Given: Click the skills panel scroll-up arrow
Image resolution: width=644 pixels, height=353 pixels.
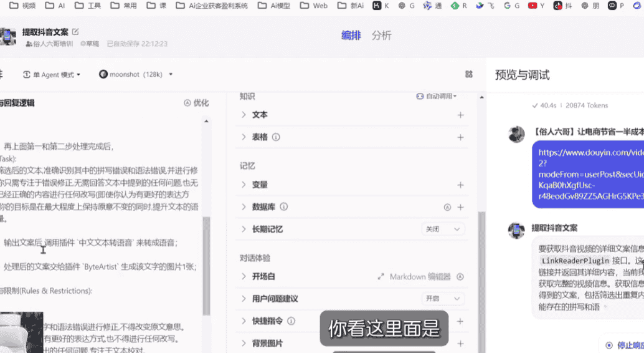Looking at the screenshot, I should pyautogui.click(x=482, y=97).
